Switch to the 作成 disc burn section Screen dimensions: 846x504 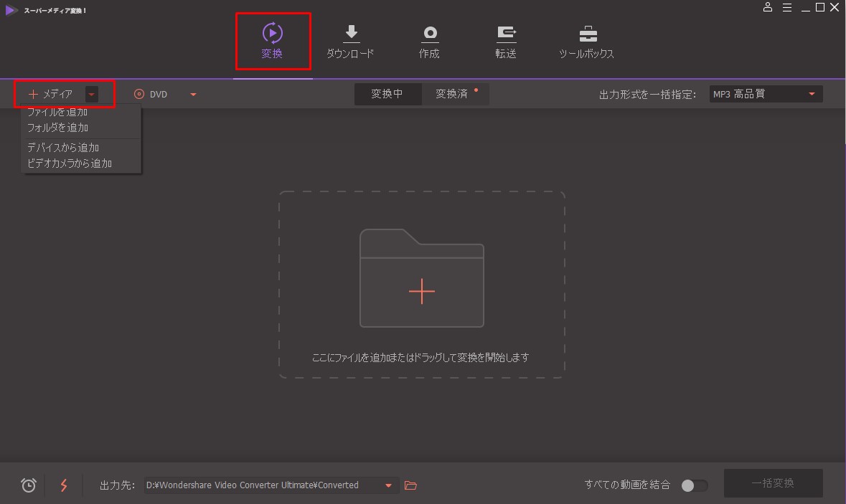pyautogui.click(x=429, y=42)
